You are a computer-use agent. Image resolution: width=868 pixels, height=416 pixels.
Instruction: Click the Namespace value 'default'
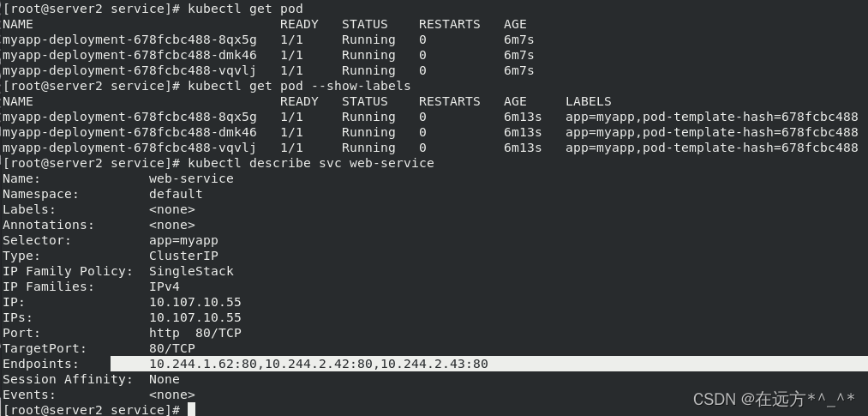click(176, 194)
